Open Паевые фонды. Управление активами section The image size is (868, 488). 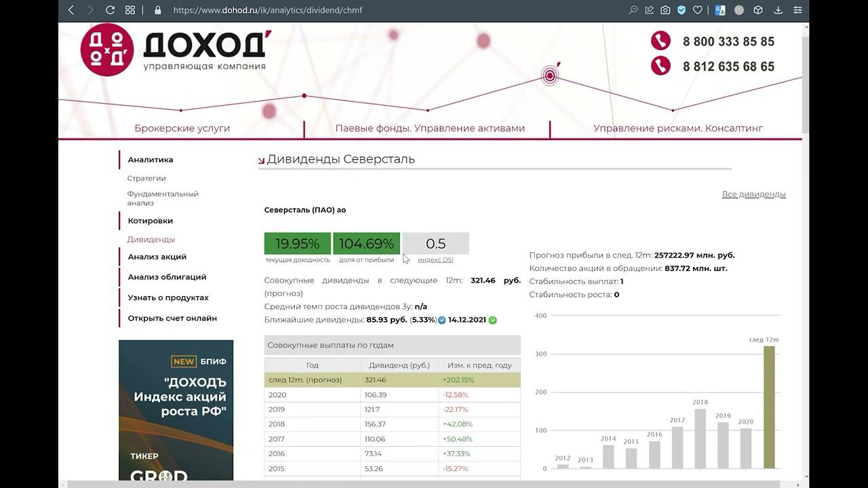point(430,128)
